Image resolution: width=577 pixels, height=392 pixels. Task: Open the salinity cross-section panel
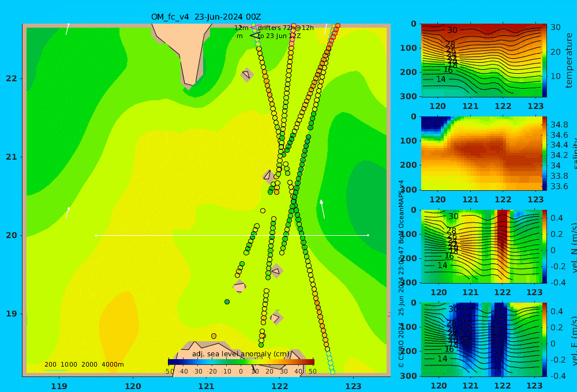[x=482, y=153]
